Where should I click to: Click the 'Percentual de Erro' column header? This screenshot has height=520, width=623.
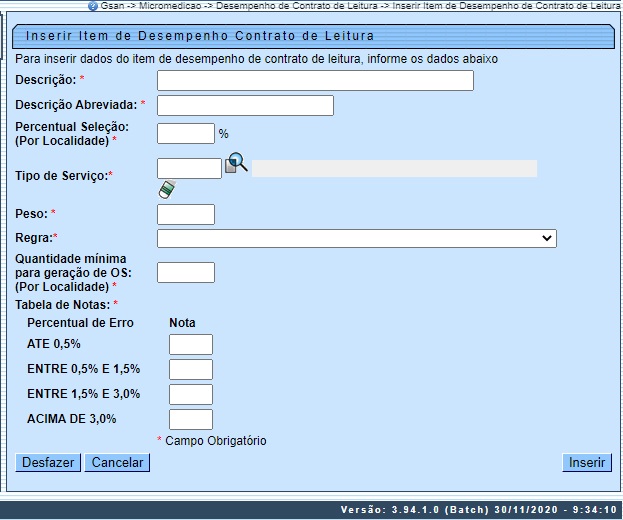(80, 323)
